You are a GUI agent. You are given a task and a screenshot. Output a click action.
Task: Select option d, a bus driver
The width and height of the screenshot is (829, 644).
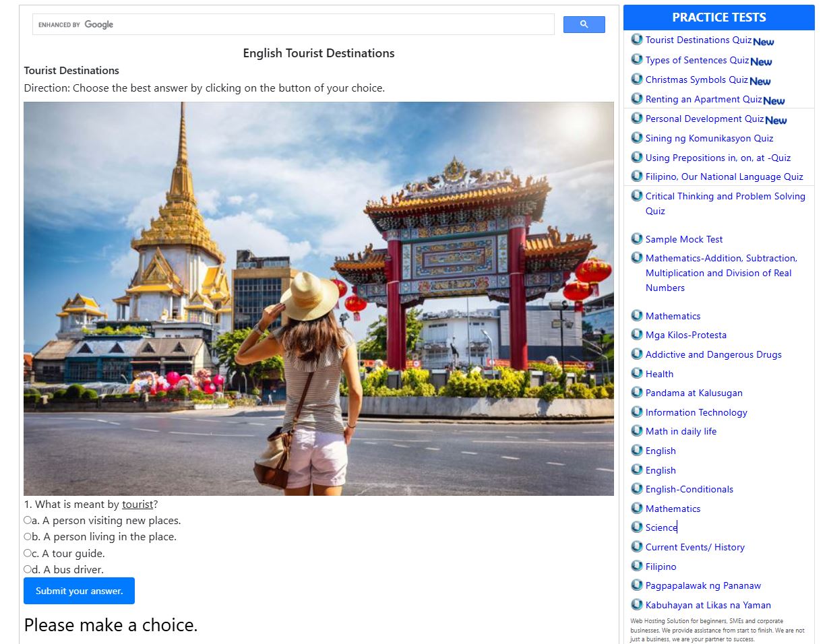28,569
